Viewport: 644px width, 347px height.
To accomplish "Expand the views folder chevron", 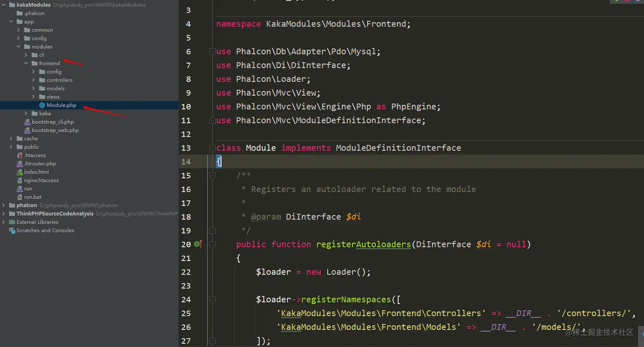I will [x=34, y=97].
